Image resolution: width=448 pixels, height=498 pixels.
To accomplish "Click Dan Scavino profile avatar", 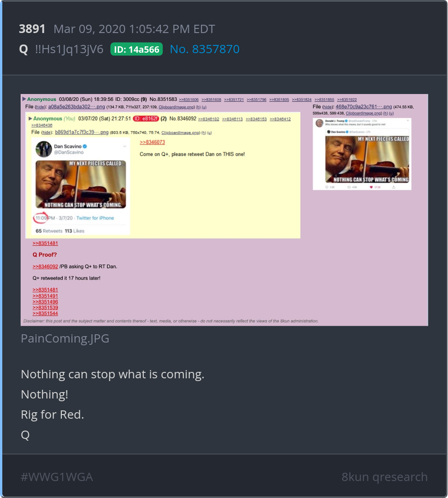I will pyautogui.click(x=44, y=149).
